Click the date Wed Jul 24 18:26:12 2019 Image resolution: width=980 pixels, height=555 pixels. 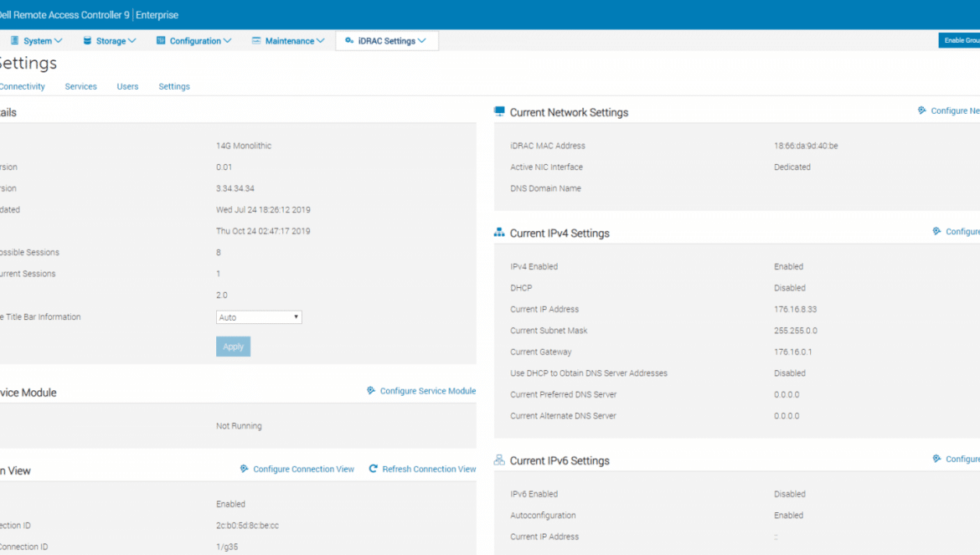[x=263, y=210]
